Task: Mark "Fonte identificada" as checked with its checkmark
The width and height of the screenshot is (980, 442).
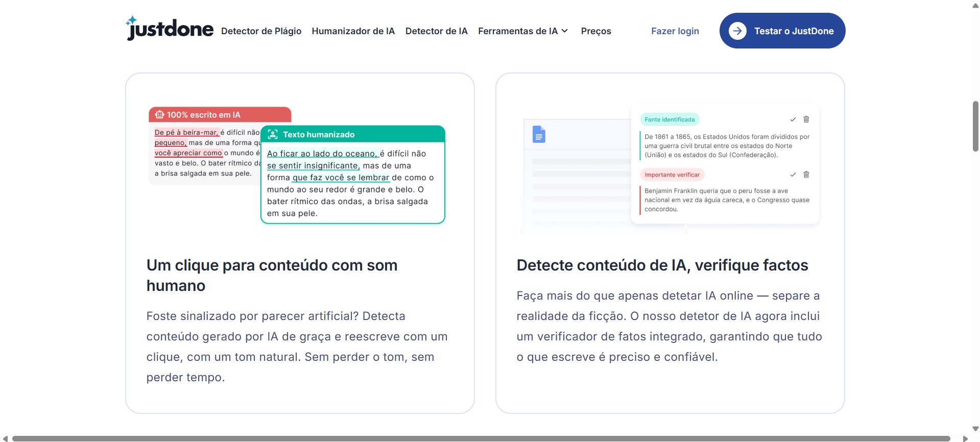Action: 793,119
